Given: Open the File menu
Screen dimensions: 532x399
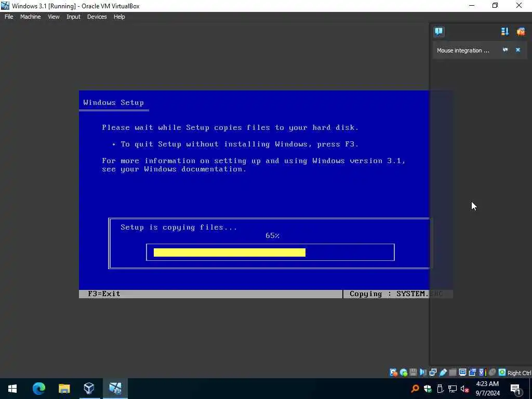Looking at the screenshot, I should (9, 17).
